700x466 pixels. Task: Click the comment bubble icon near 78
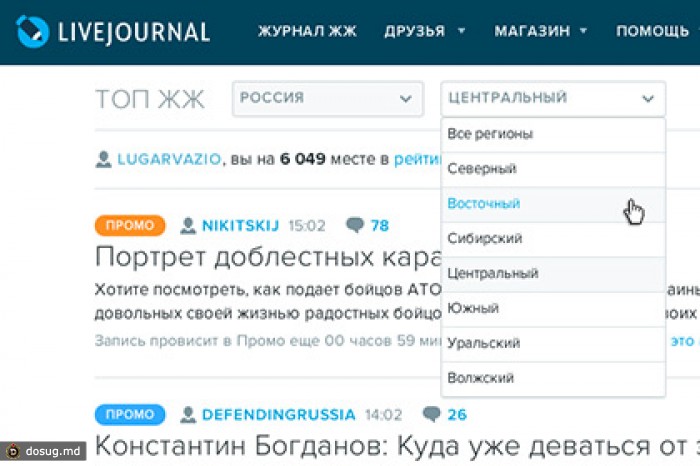point(355,225)
